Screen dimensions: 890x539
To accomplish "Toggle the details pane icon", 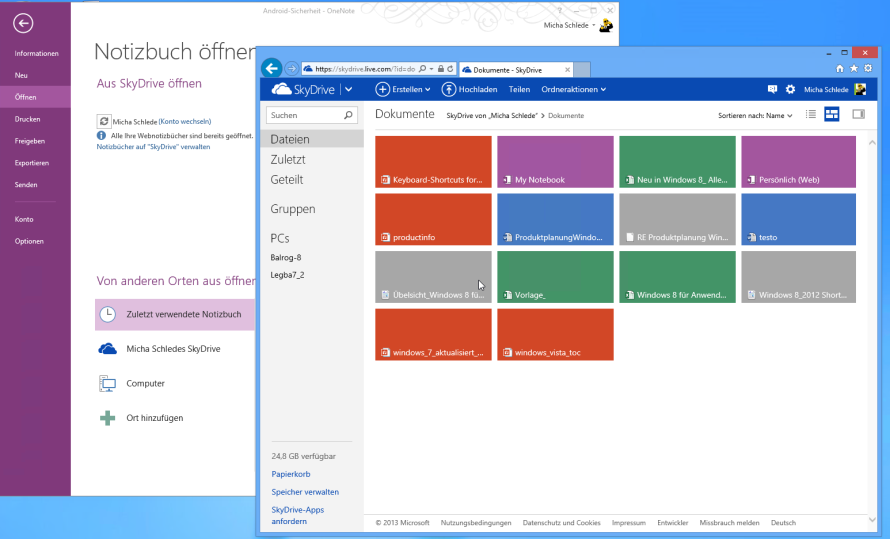I will point(858,115).
